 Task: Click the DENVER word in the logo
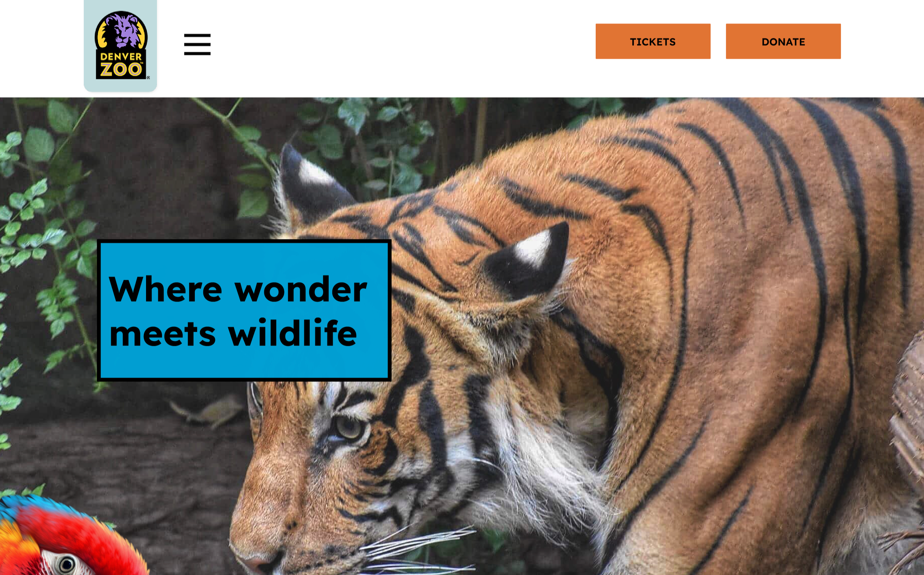121,57
